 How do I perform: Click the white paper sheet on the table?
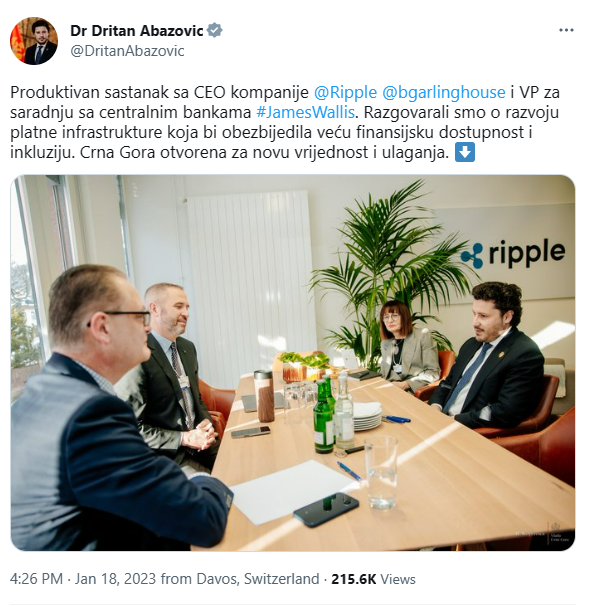[x=293, y=492]
